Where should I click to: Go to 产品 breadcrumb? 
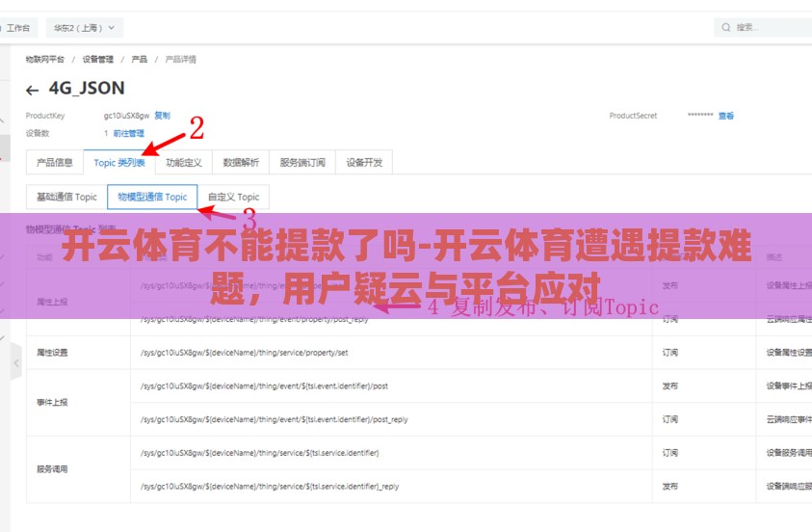point(140,59)
